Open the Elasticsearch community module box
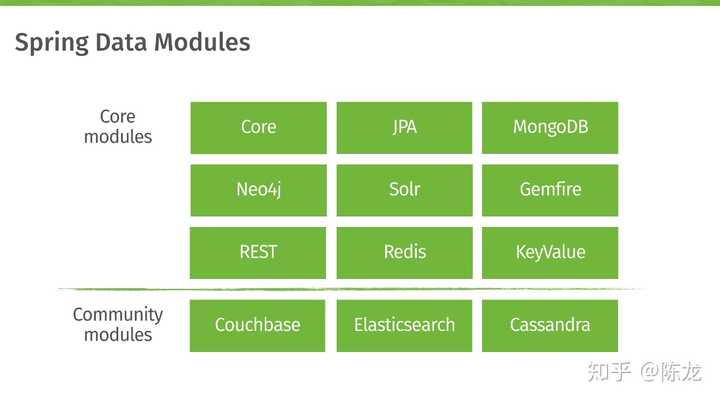 click(404, 325)
